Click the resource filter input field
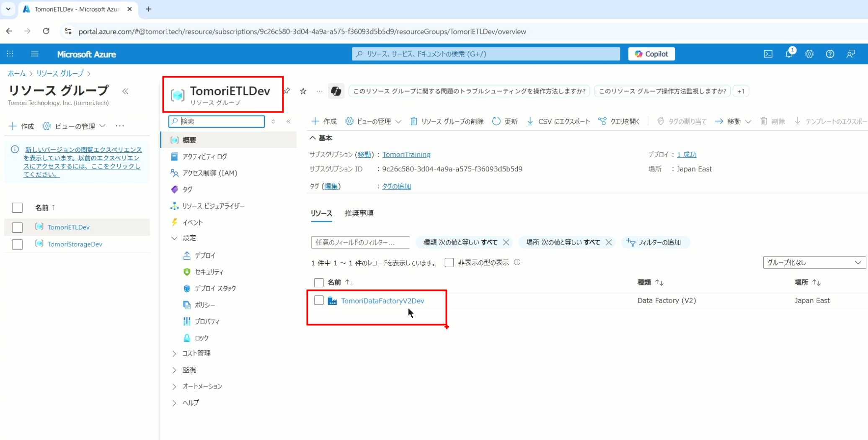Viewport: 868px width, 440px height. [360, 242]
